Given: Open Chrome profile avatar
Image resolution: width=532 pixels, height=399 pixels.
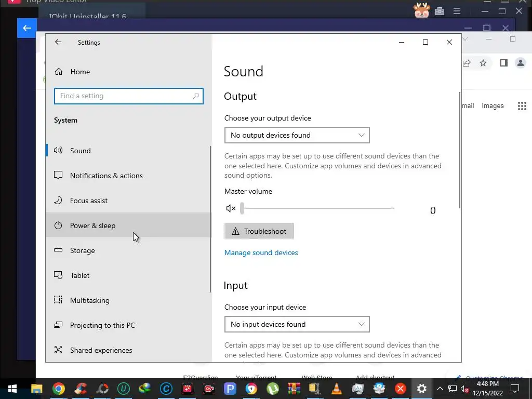Looking at the screenshot, I should (x=521, y=63).
